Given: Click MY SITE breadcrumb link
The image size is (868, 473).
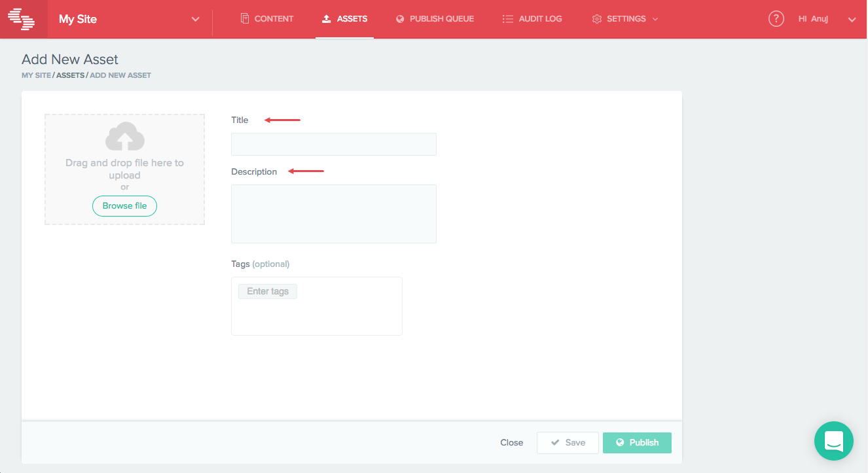Looking at the screenshot, I should point(36,75).
